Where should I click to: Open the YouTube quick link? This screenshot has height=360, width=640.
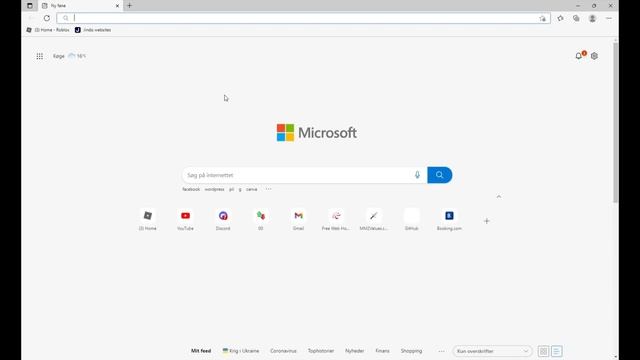(185, 220)
